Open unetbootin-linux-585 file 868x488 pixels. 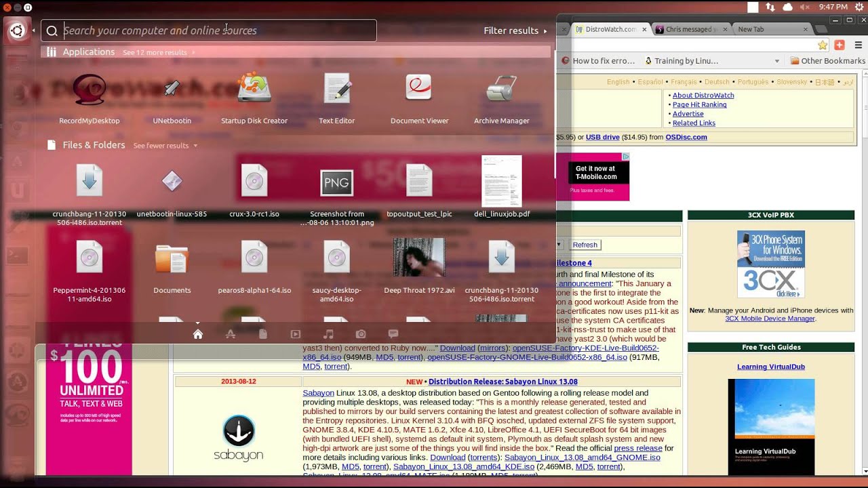(172, 182)
